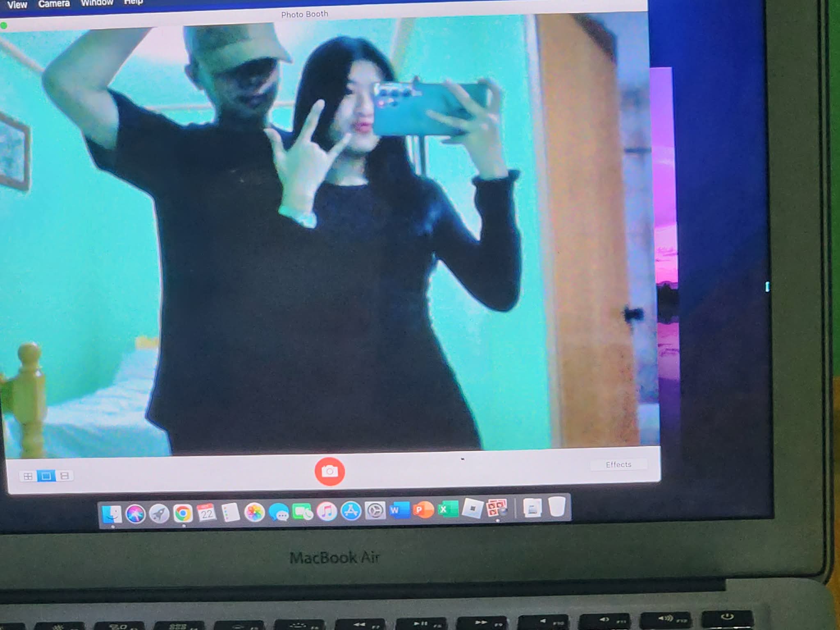Open Messages from the Dock
The height and width of the screenshot is (630, 840).
pyautogui.click(x=279, y=512)
